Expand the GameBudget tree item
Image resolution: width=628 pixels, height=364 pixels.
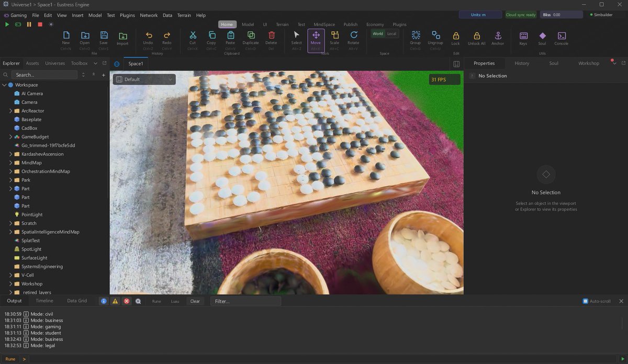11,136
